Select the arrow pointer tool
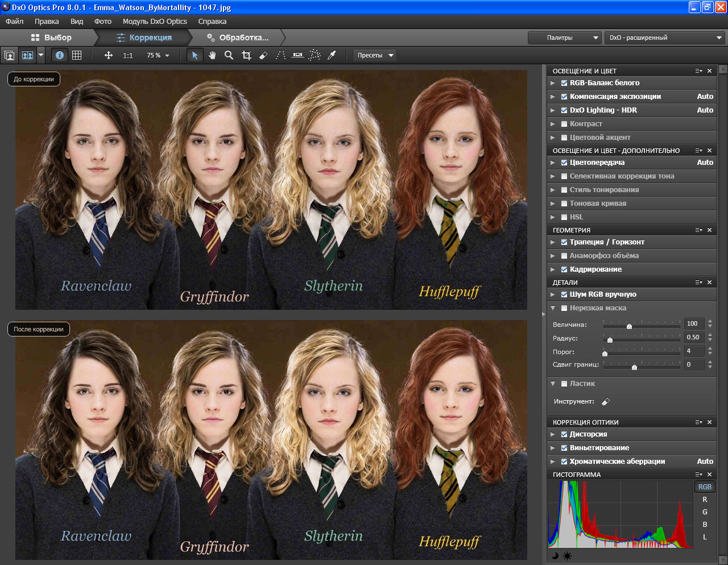 (195, 55)
